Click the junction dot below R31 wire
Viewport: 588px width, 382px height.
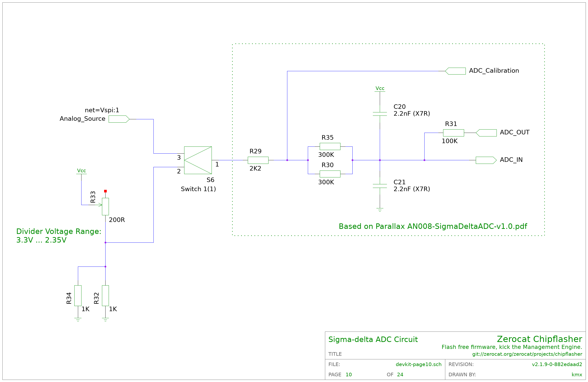[424, 160]
